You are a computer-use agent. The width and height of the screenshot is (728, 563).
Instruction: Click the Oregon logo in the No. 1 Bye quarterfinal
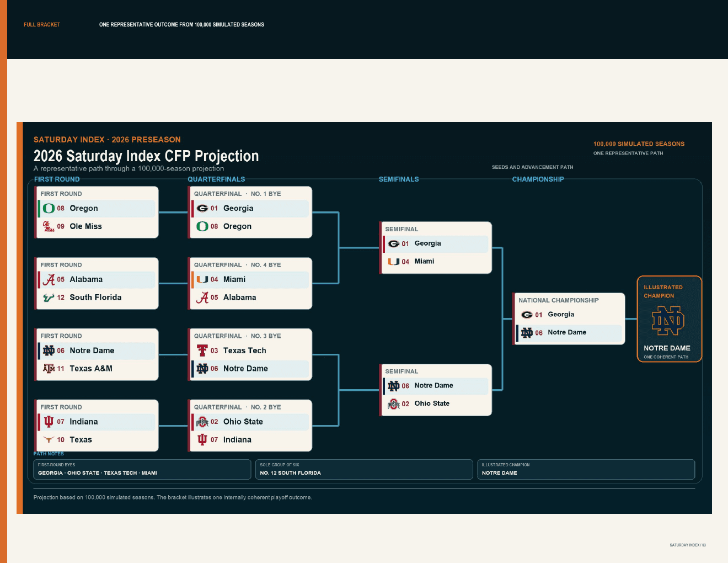[202, 226]
